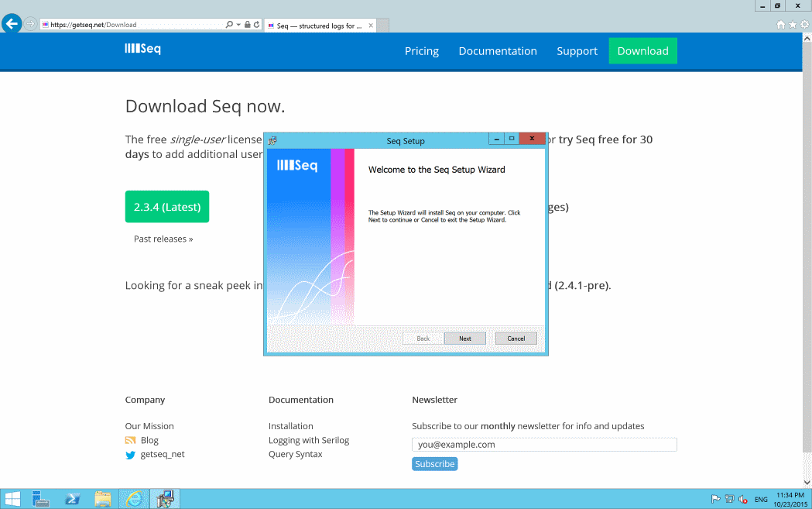The width and height of the screenshot is (812, 509).
Task: Launch PowerShell from the taskbar
Action: (x=72, y=499)
